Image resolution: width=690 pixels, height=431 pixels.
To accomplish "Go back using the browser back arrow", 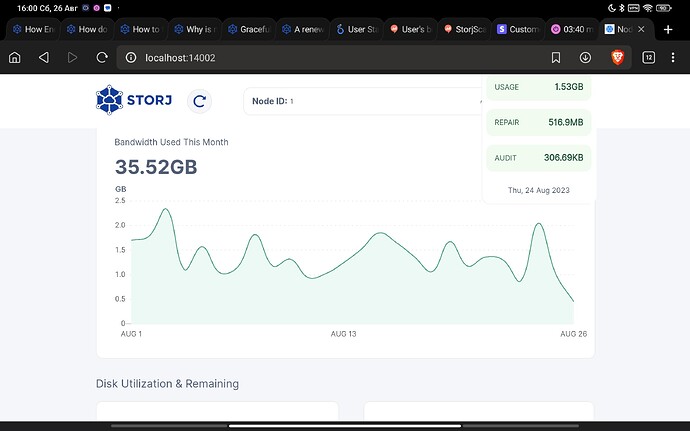I will [43, 58].
